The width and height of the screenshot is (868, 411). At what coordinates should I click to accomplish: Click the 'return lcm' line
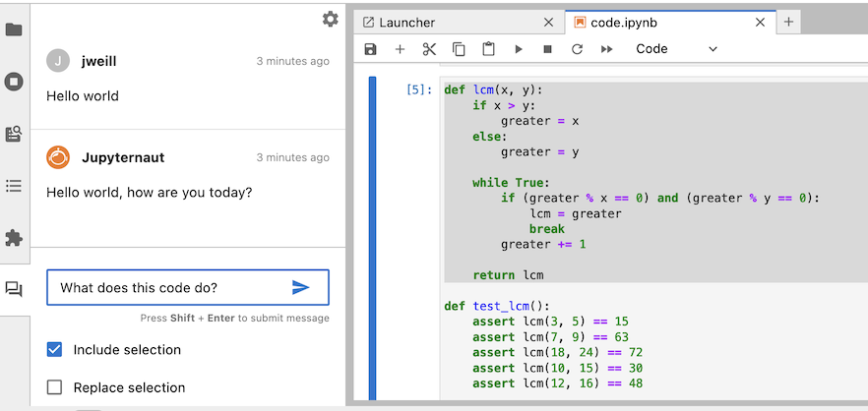pos(508,275)
